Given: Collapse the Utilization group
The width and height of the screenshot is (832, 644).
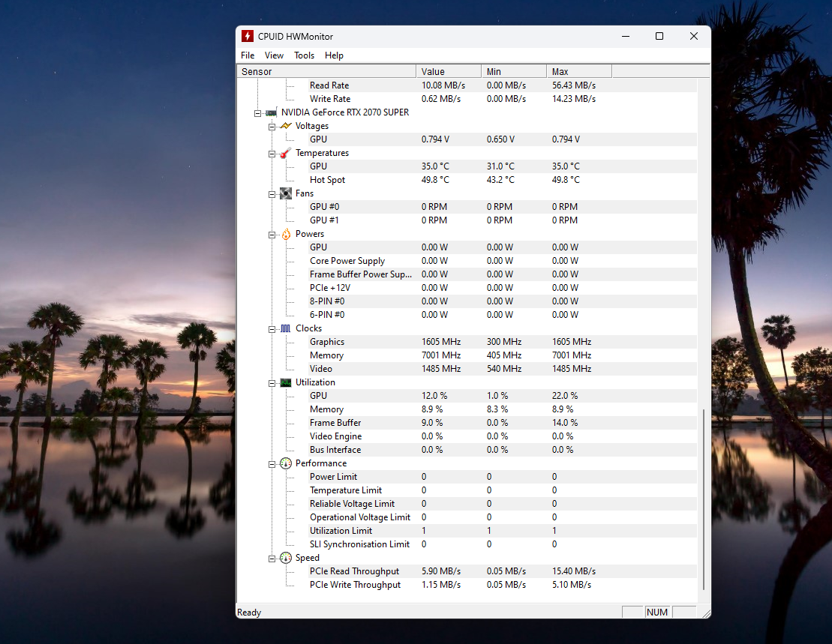Looking at the screenshot, I should click(272, 383).
